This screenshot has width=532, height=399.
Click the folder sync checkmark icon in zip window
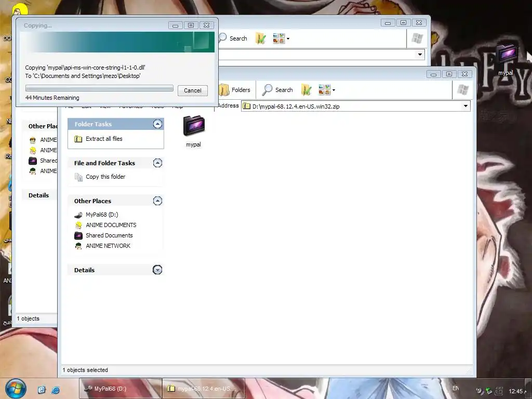(306, 90)
